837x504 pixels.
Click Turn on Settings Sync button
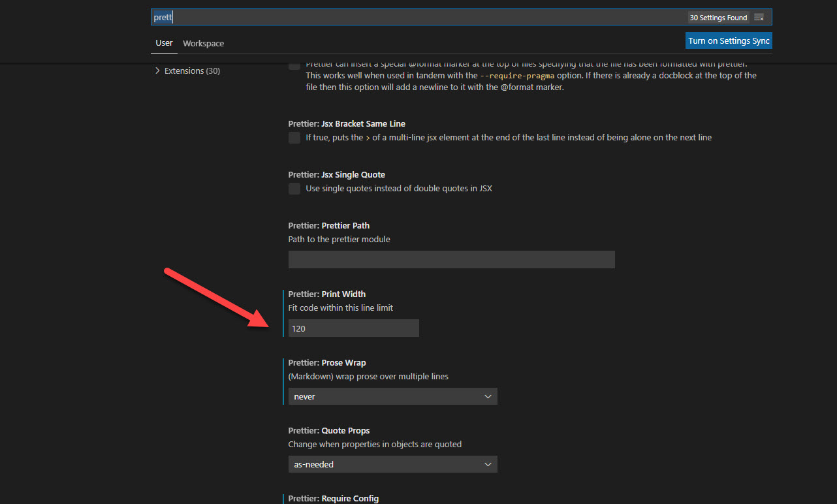point(729,40)
